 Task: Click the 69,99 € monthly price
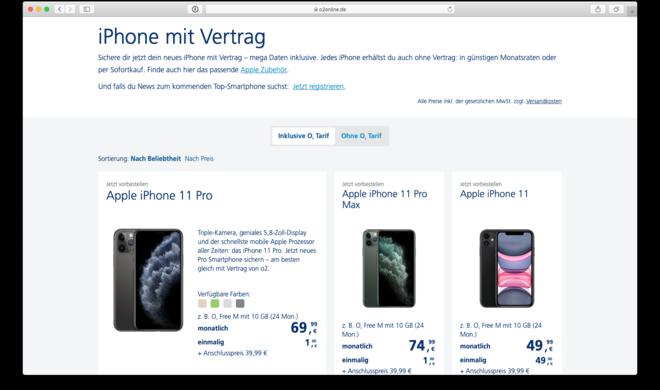pyautogui.click(x=303, y=327)
